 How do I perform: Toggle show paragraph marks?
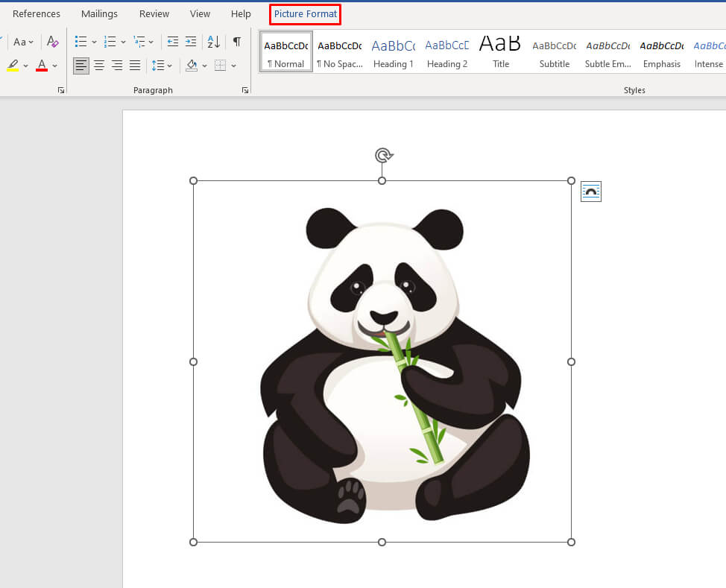pyautogui.click(x=236, y=42)
